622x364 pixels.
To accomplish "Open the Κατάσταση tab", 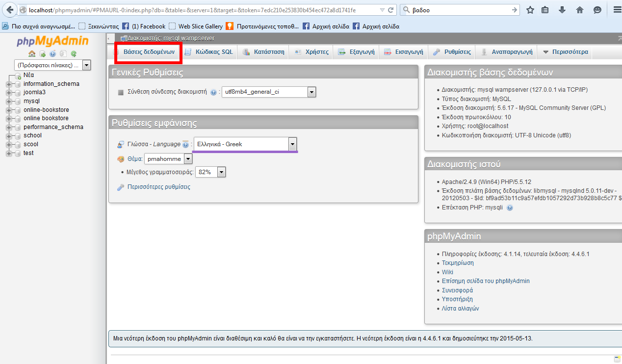I will [x=263, y=52].
